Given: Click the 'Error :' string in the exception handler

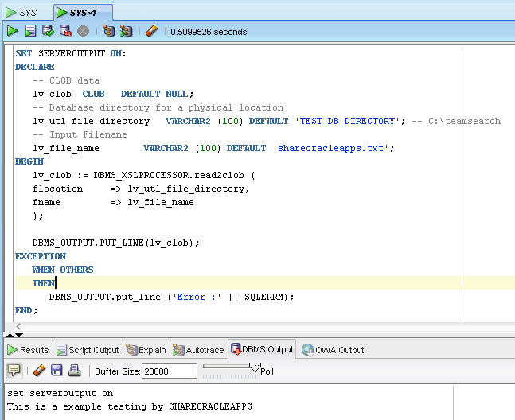Looking at the screenshot, I should pyautogui.click(x=197, y=297).
